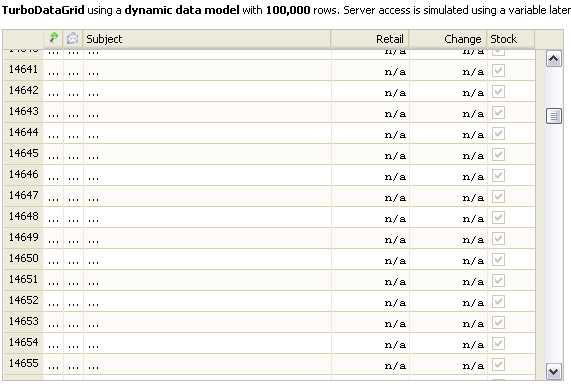571x386 pixels.
Task: Toggle Stock checkbox in row 14641
Action: (x=498, y=70)
